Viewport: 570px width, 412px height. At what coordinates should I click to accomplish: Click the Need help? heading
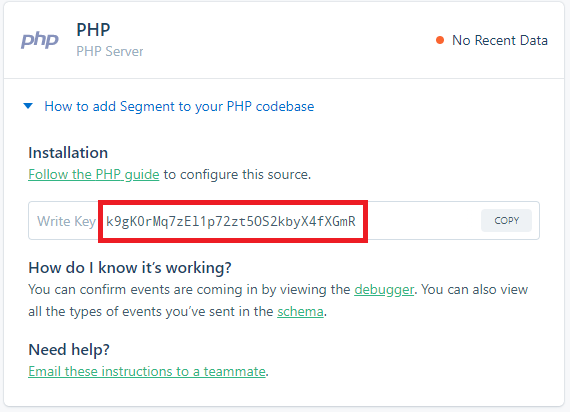[69, 349]
